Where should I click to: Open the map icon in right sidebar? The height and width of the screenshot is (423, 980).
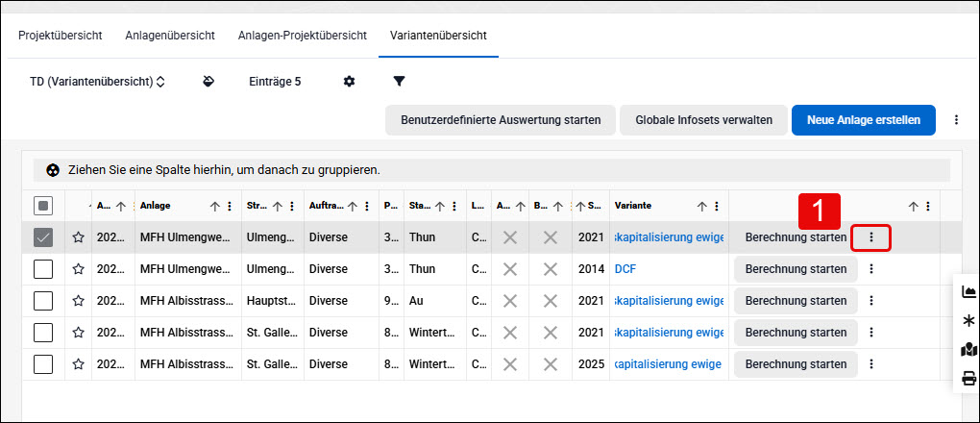point(968,350)
